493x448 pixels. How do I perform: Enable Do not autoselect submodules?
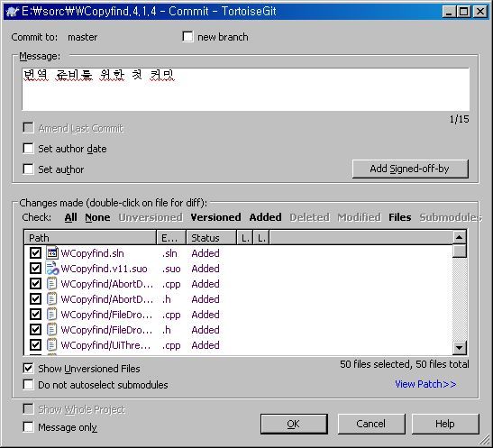(x=28, y=385)
